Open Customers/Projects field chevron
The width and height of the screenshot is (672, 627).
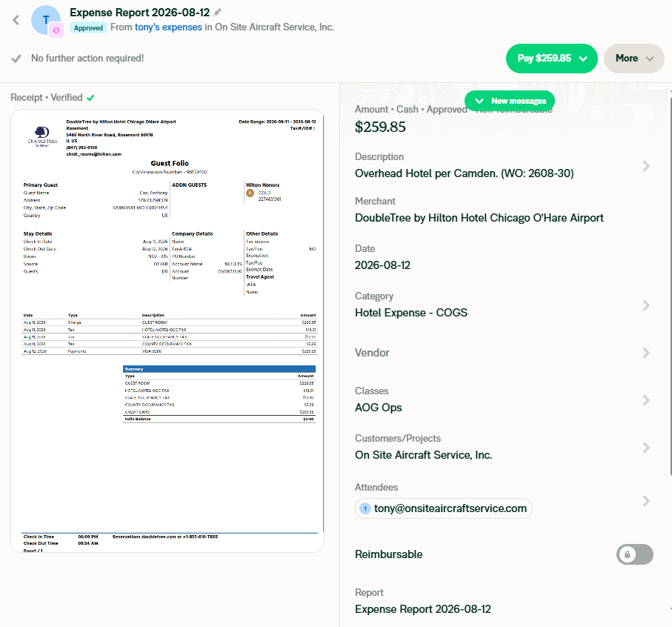click(x=646, y=448)
